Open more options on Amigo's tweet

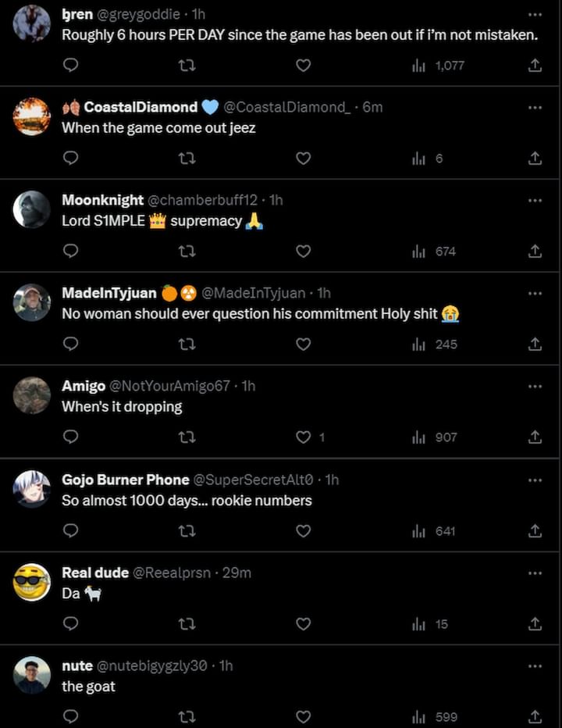[x=535, y=386]
